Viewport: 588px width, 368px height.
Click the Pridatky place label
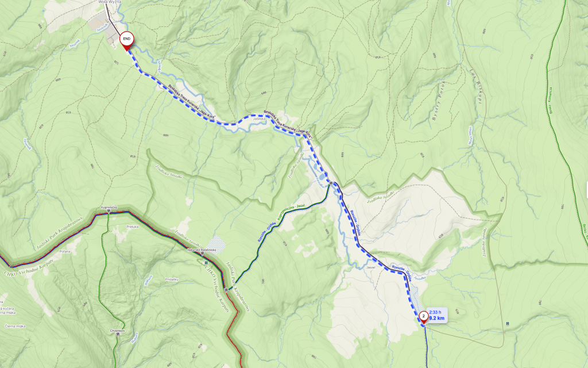click(x=172, y=279)
